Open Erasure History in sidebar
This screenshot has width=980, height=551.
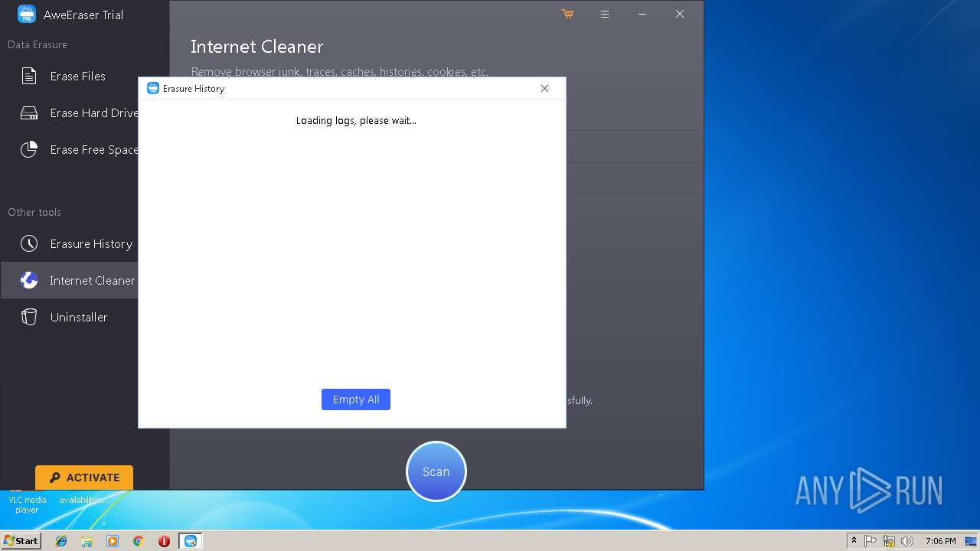tap(69, 244)
